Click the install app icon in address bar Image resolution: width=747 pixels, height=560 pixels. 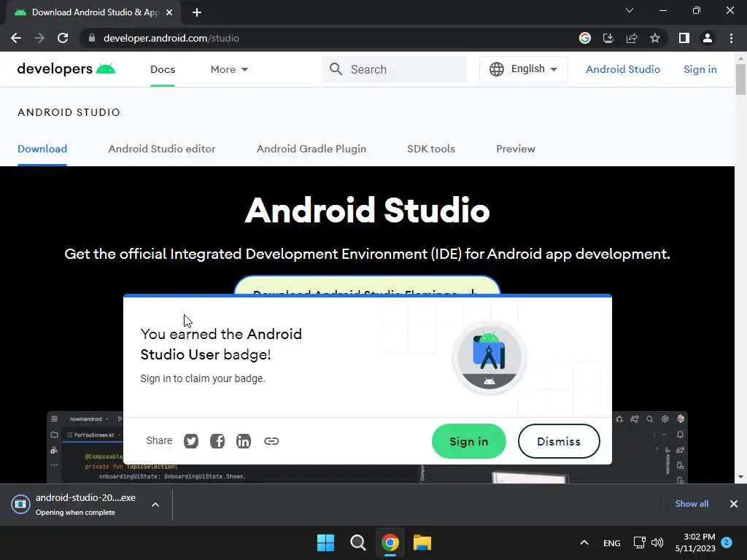coord(608,38)
